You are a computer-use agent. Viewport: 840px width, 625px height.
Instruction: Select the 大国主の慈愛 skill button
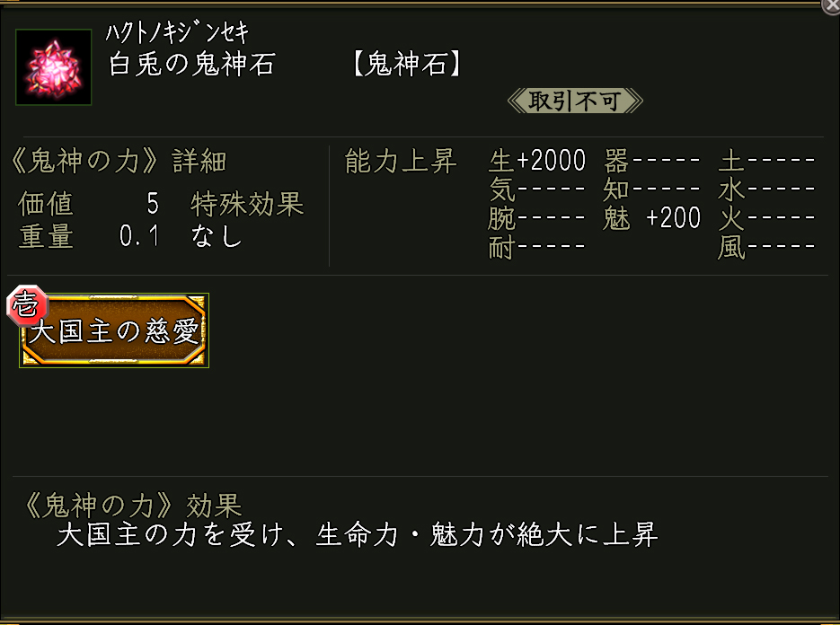coord(115,331)
